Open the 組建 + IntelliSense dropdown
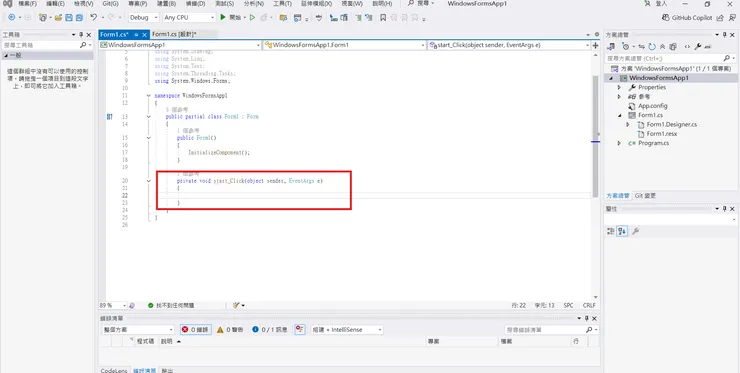This screenshot has height=373, width=740. pos(347,330)
